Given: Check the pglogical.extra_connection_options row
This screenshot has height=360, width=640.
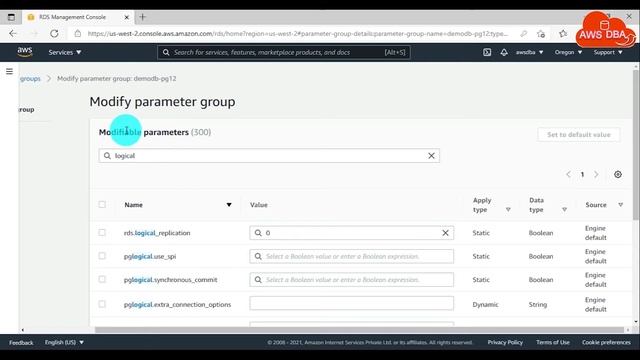Looking at the screenshot, I should (x=102, y=304).
